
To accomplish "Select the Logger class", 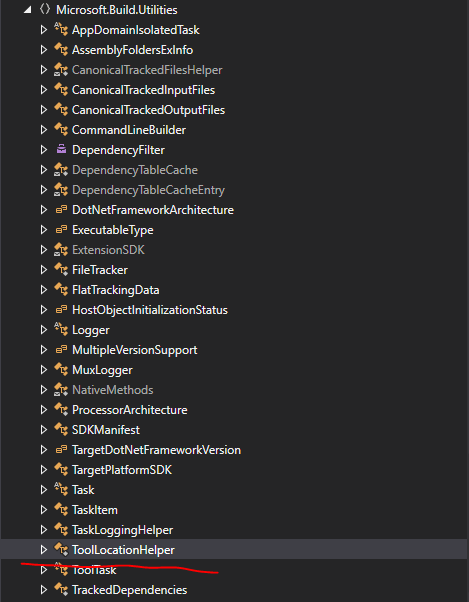I will pos(91,330).
